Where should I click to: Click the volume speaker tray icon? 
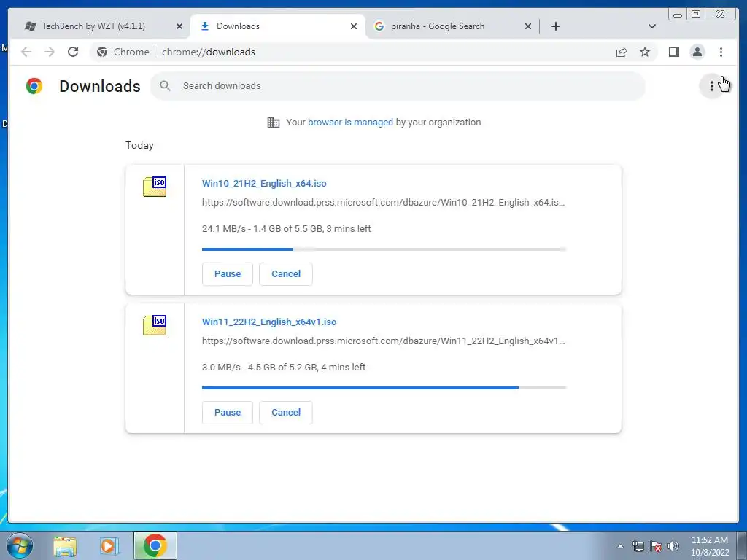(673, 546)
